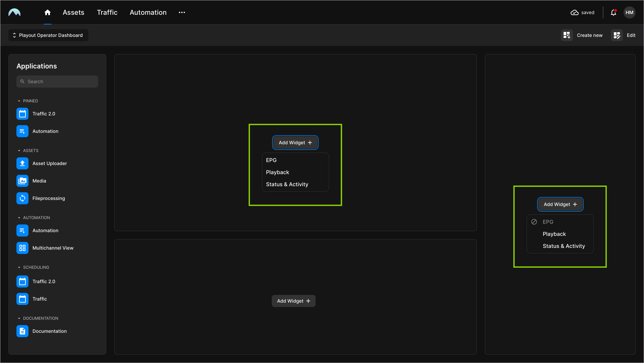Click the home icon in the top navigation
This screenshot has height=363, width=644.
[x=47, y=12]
